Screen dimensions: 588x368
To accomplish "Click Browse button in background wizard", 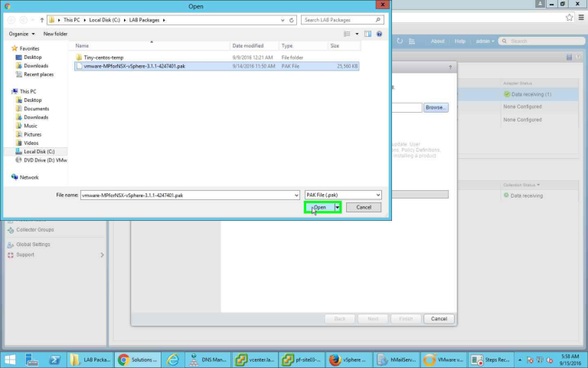I will click(x=436, y=107).
